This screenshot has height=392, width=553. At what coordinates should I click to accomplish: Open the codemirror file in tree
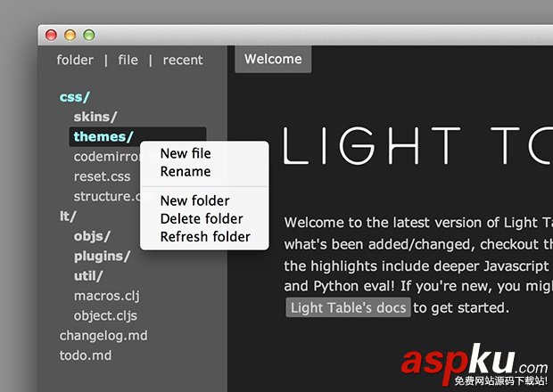coord(106,157)
